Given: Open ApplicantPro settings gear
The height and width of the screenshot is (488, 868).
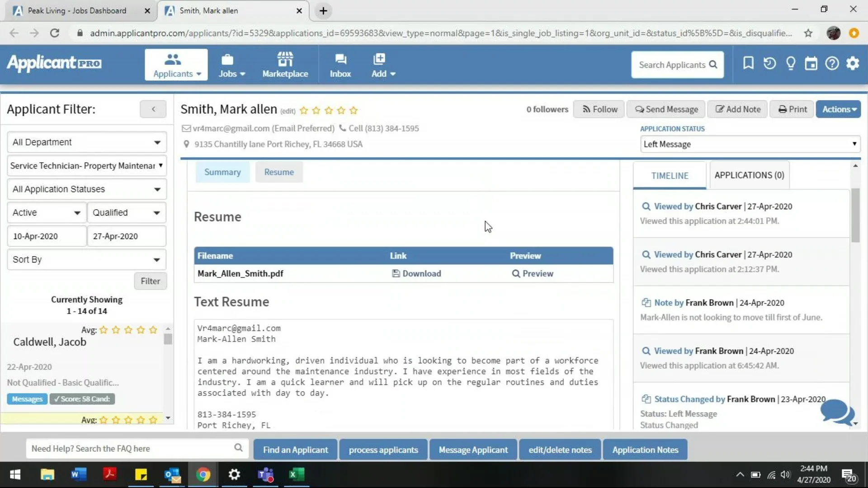Looking at the screenshot, I should tap(853, 63).
